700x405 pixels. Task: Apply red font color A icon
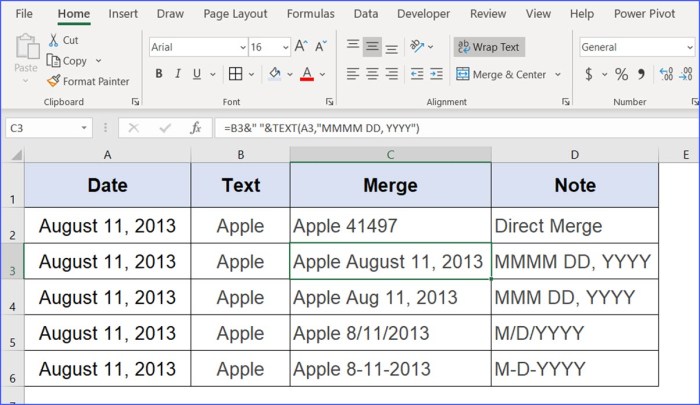coord(307,74)
